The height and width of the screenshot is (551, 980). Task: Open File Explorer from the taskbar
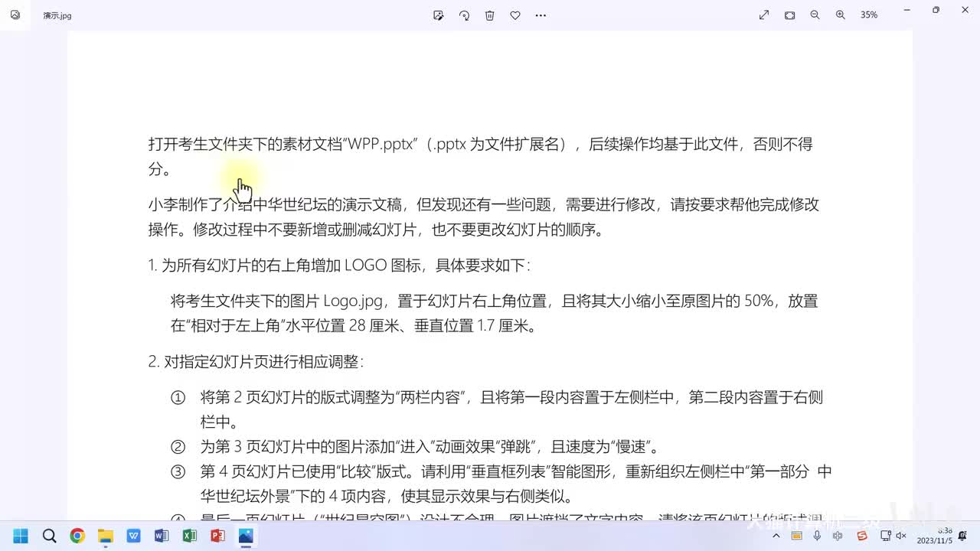(106, 536)
